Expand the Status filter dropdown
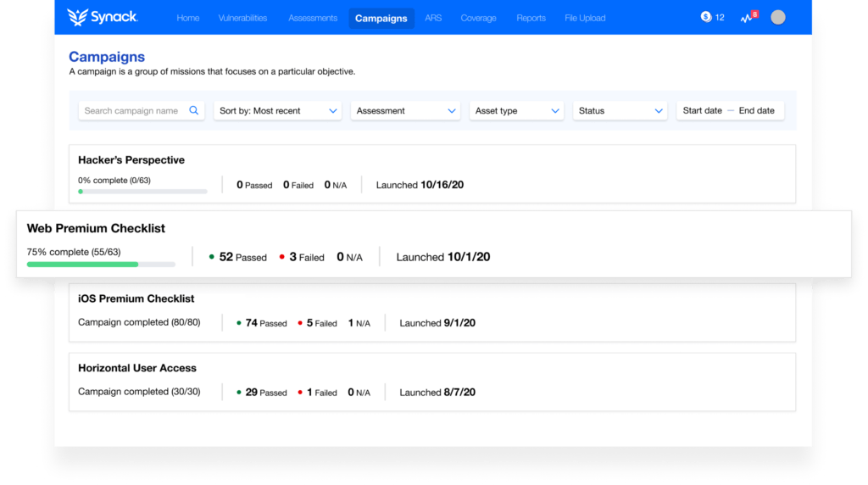The height and width of the screenshot is (485, 868). coord(620,111)
